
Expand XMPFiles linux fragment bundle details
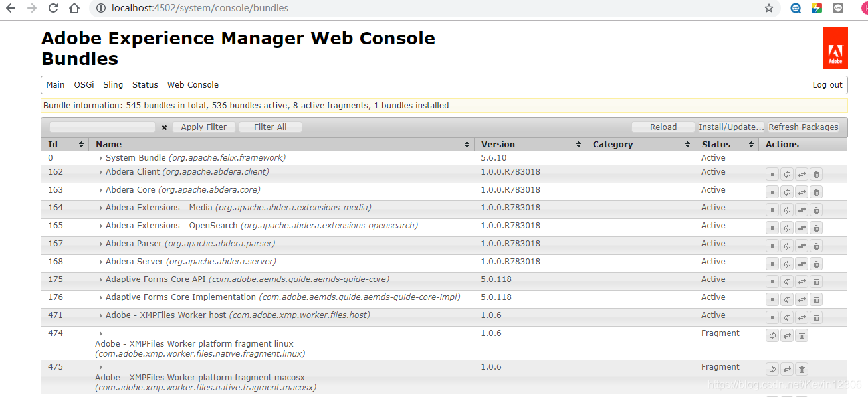[x=100, y=333]
